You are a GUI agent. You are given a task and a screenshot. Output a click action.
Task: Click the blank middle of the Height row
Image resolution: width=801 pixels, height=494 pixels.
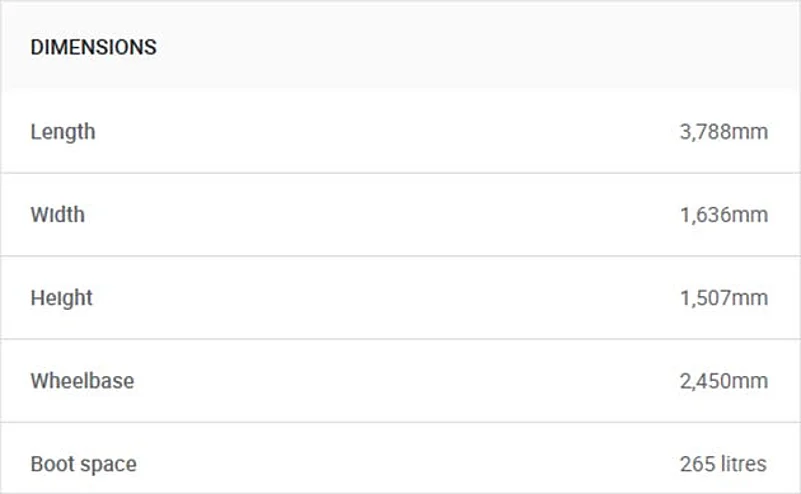[400, 297]
